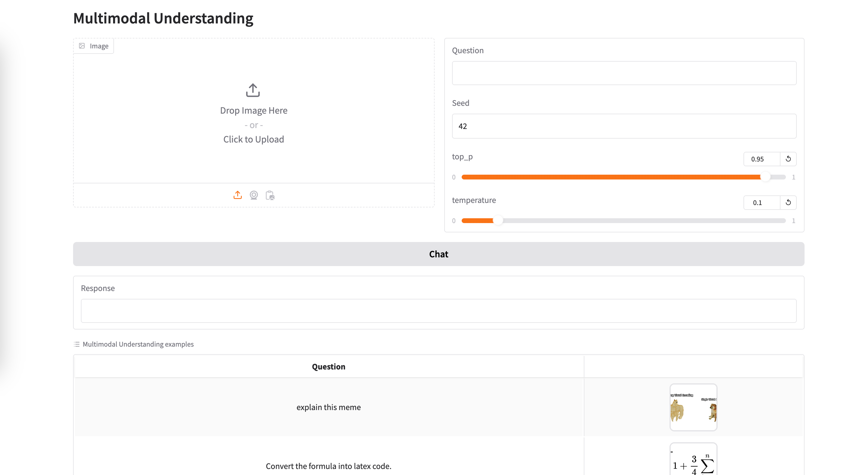
Task: Click the large upload arrow icon
Action: click(253, 90)
